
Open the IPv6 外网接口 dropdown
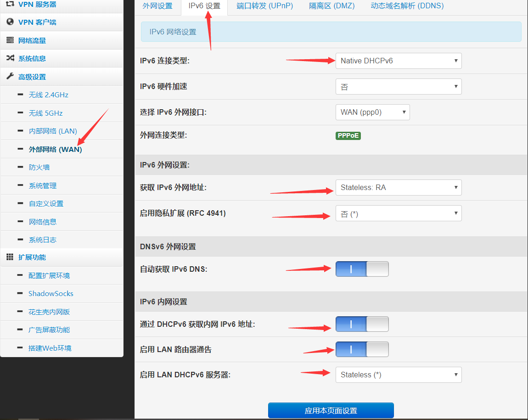point(372,112)
